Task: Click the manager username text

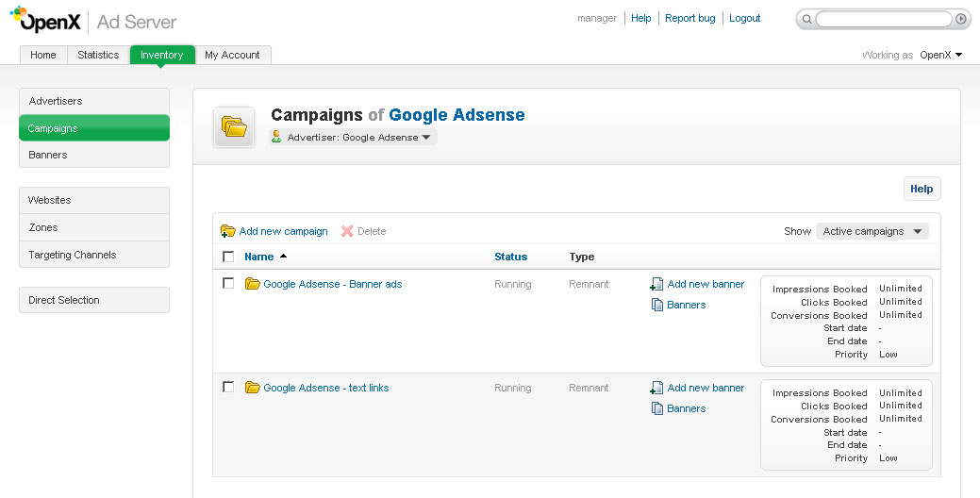Action: [597, 18]
